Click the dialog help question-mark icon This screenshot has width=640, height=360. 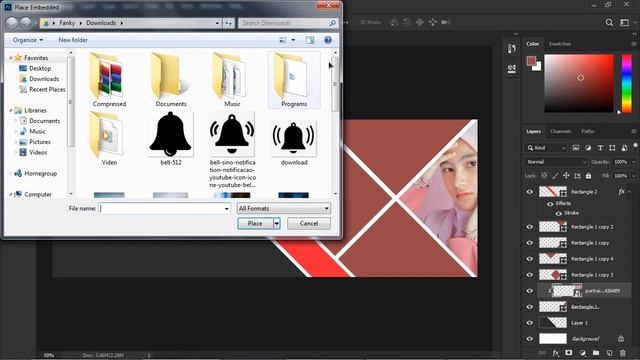[x=328, y=40]
